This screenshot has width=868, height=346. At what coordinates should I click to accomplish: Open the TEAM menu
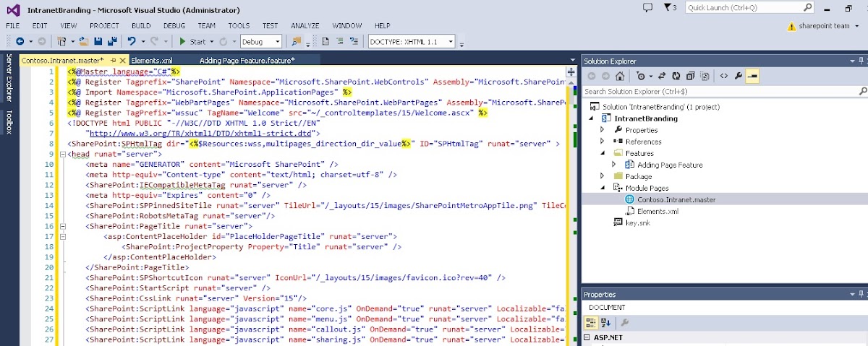(x=207, y=26)
